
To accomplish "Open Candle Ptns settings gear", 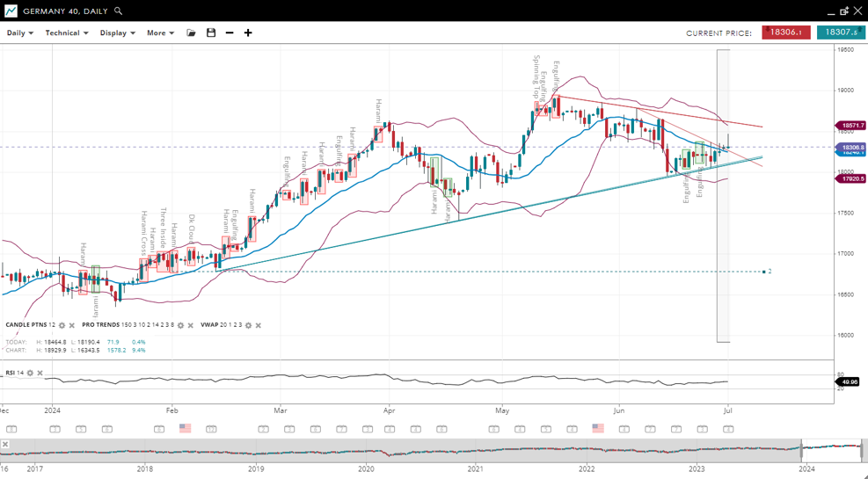I will [x=62, y=326].
